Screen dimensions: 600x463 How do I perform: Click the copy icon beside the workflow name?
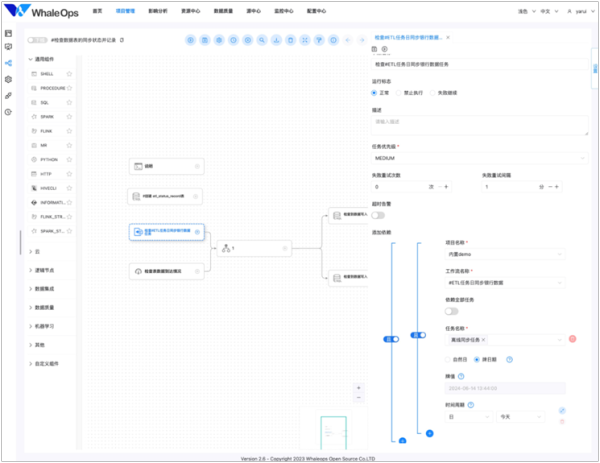coord(122,40)
